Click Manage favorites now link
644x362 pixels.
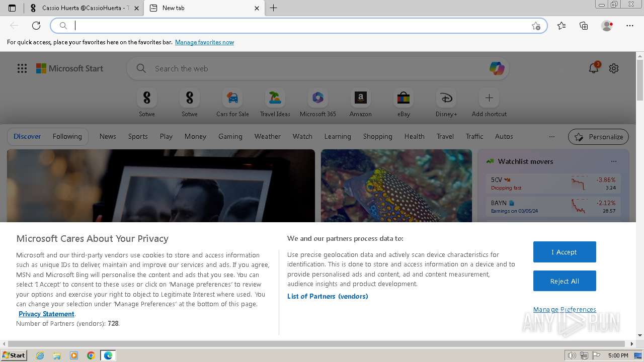pyautogui.click(x=204, y=42)
